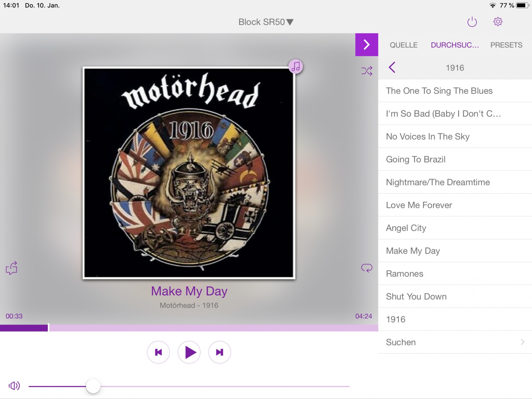Start playback with the play button
This screenshot has width=532, height=399.
click(189, 352)
